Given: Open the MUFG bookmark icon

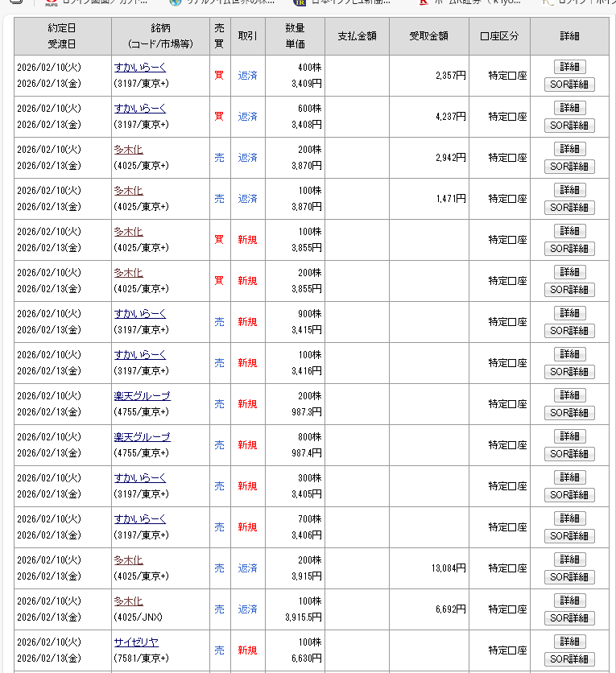Looking at the screenshot, I should pyautogui.click(x=51, y=2).
